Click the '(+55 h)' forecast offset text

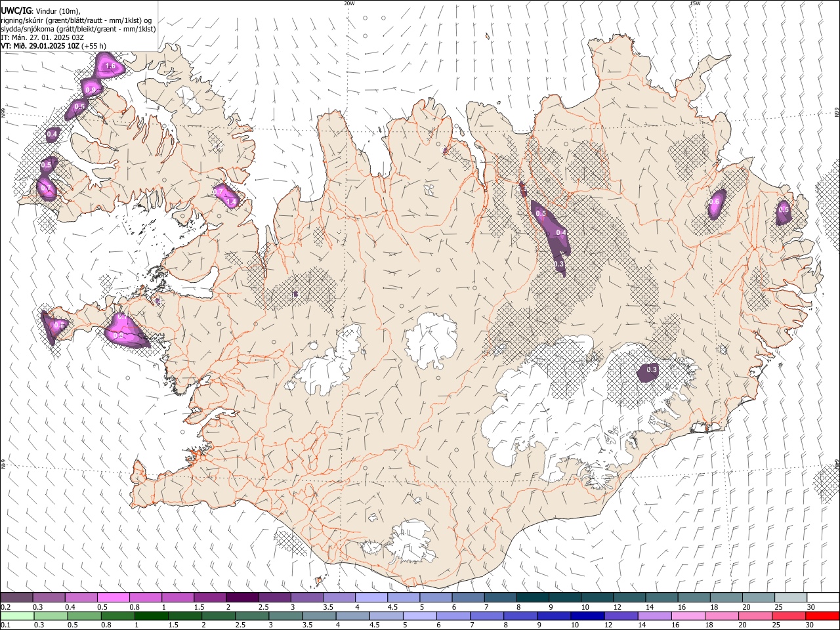(x=95, y=46)
